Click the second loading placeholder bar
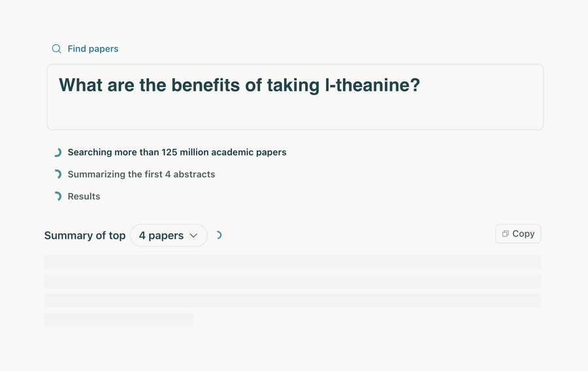 (x=292, y=281)
